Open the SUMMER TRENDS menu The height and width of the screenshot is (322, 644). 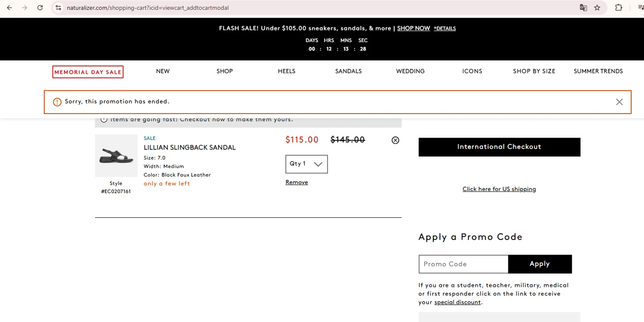(x=598, y=71)
